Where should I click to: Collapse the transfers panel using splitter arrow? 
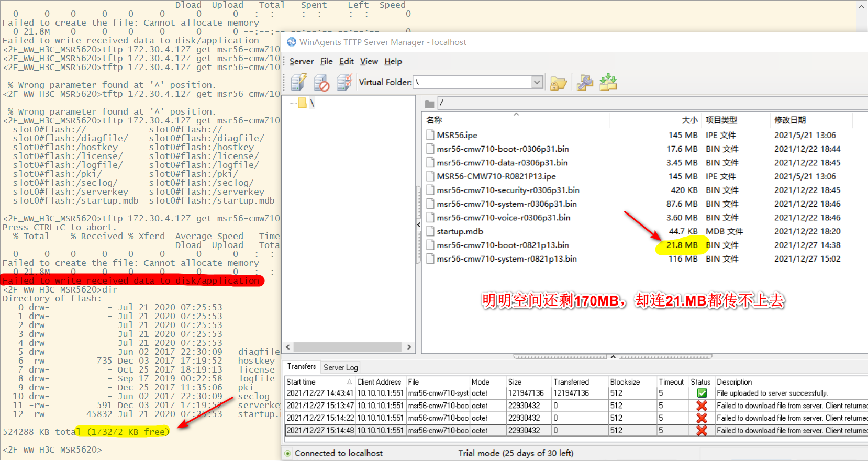pyautogui.click(x=613, y=357)
